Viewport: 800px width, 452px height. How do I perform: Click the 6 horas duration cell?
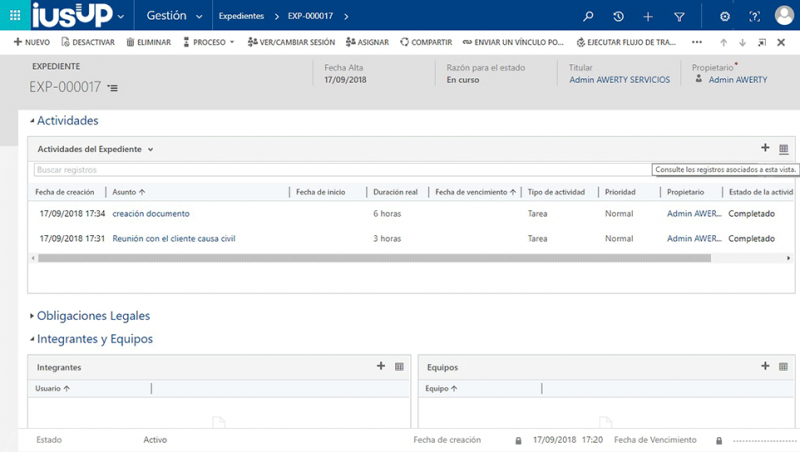pos(387,214)
